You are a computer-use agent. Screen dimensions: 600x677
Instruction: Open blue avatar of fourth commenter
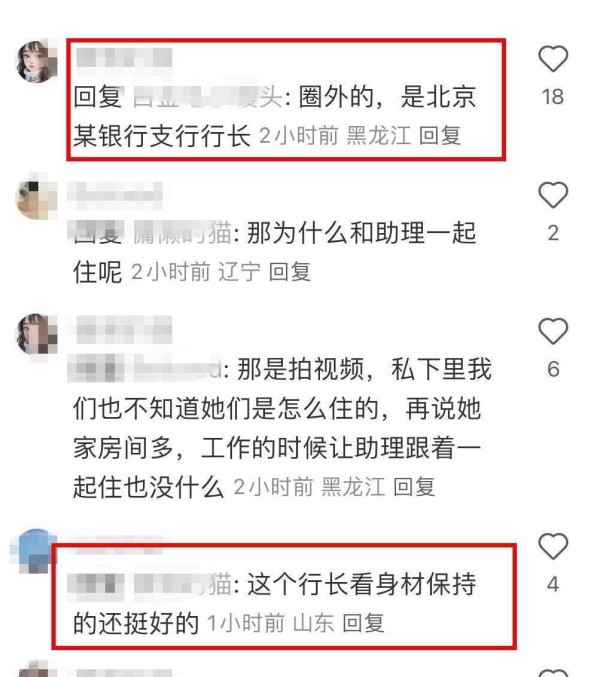tap(35, 550)
